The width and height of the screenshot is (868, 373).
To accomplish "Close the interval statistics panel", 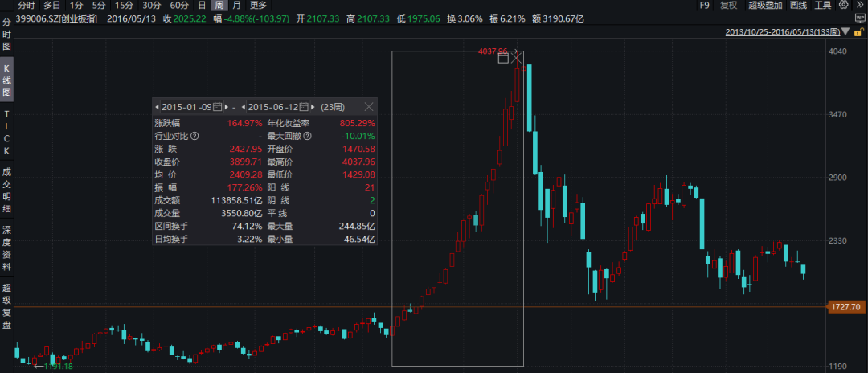I will [x=369, y=107].
